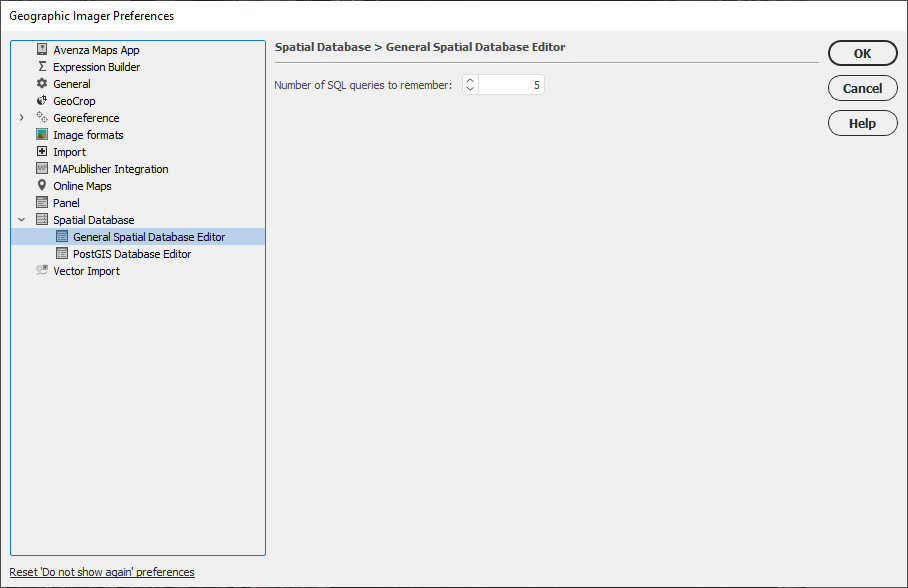
Task: Select the Spatial Database item
Action: tap(94, 220)
